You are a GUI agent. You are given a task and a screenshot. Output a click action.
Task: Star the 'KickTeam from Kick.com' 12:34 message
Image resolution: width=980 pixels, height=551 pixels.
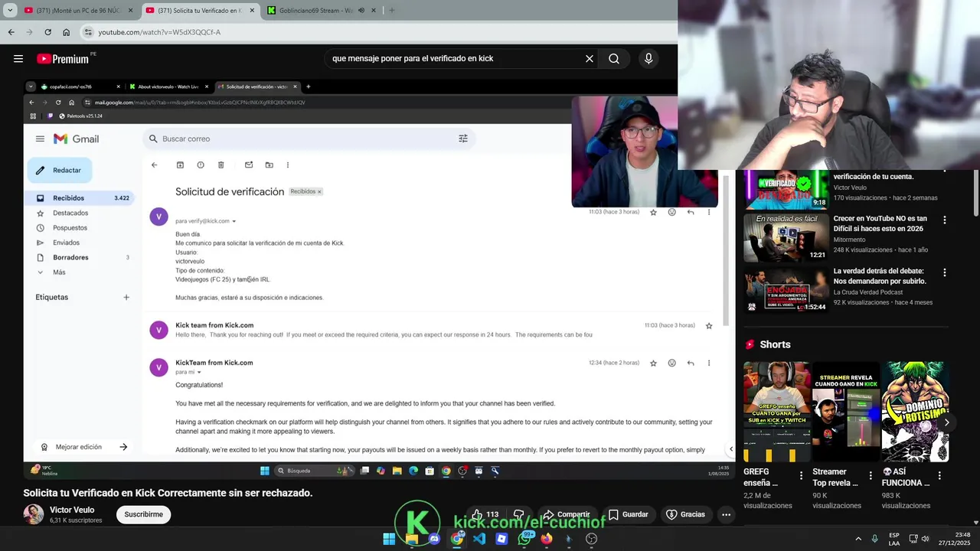(x=653, y=363)
